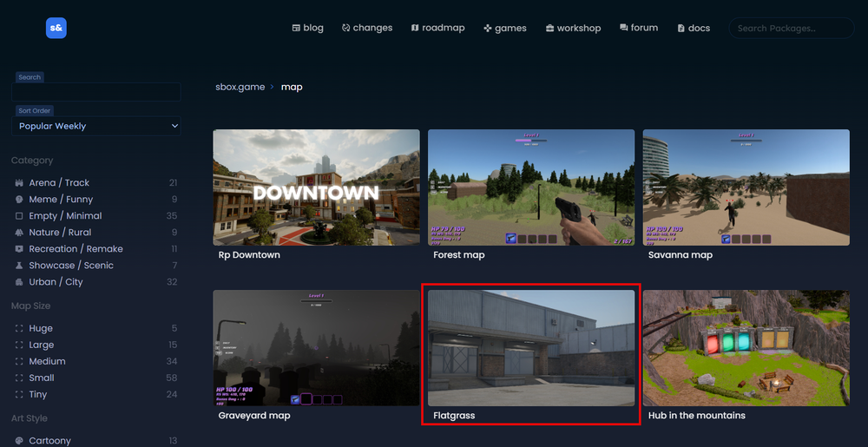Click the Search Packages field in header

click(791, 29)
